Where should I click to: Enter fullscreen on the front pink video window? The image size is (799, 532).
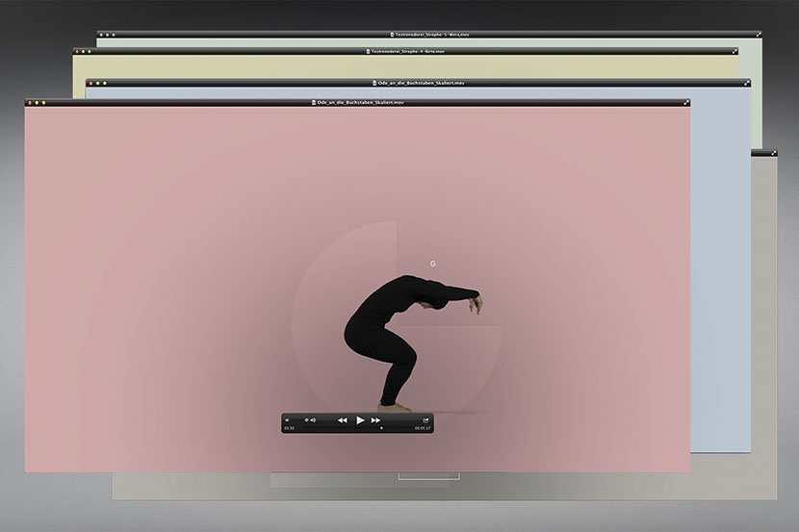click(x=686, y=102)
